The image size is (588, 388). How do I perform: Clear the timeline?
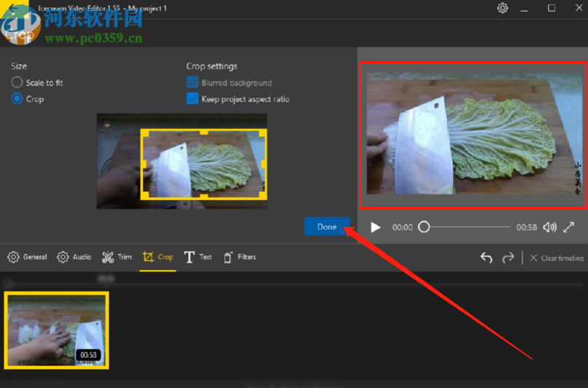[x=557, y=257]
